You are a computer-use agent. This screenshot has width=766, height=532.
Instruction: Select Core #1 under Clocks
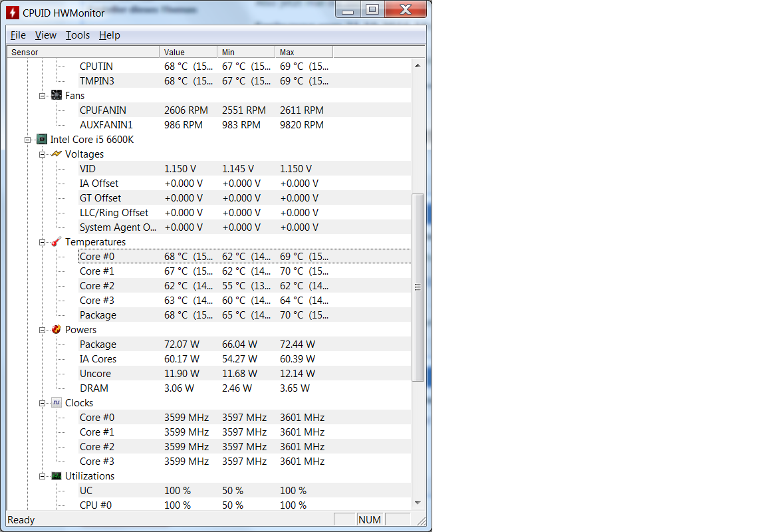tap(244, 432)
